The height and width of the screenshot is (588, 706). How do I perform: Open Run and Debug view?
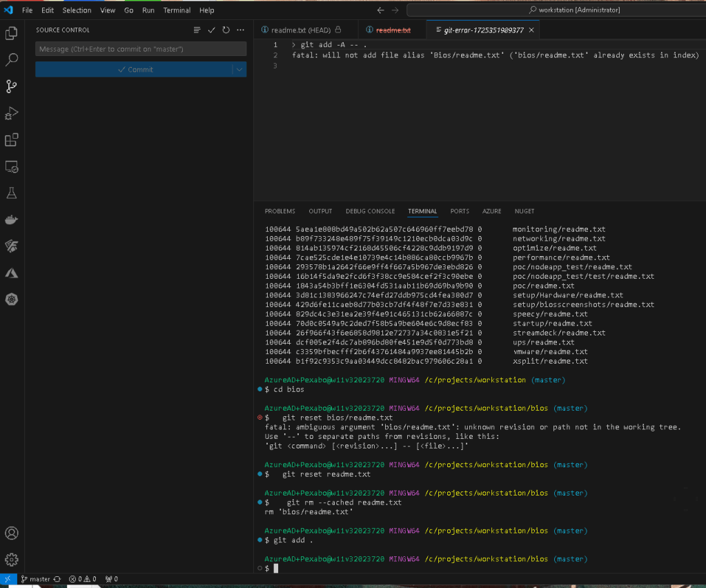(x=12, y=113)
